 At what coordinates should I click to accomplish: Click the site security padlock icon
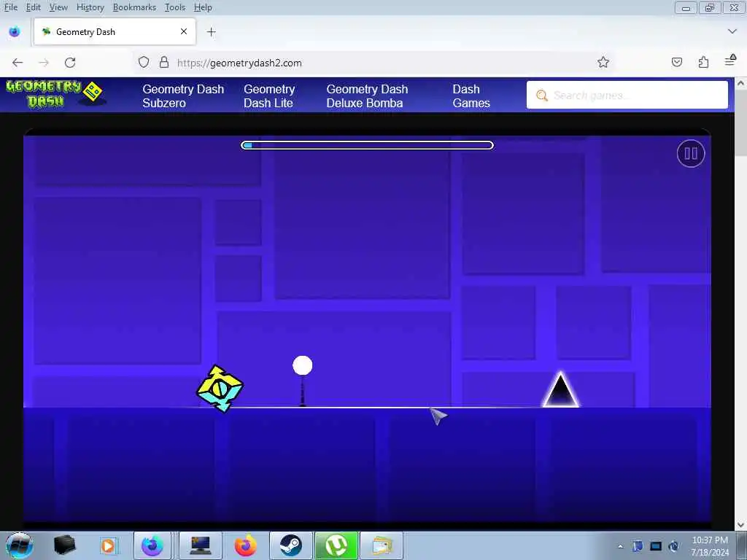click(x=164, y=63)
